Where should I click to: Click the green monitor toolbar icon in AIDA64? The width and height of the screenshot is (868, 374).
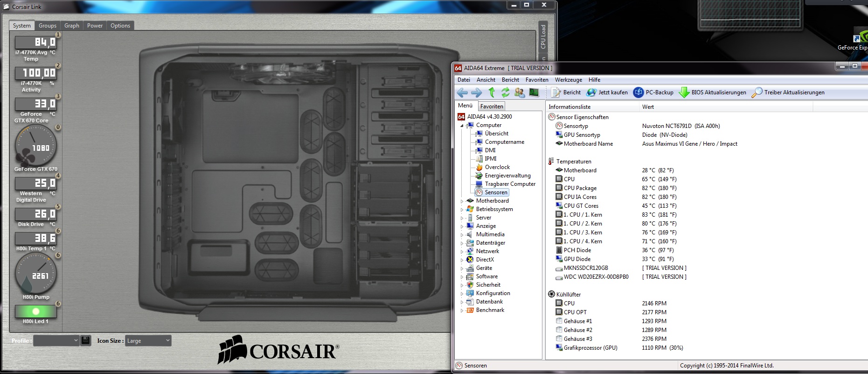[x=534, y=92]
